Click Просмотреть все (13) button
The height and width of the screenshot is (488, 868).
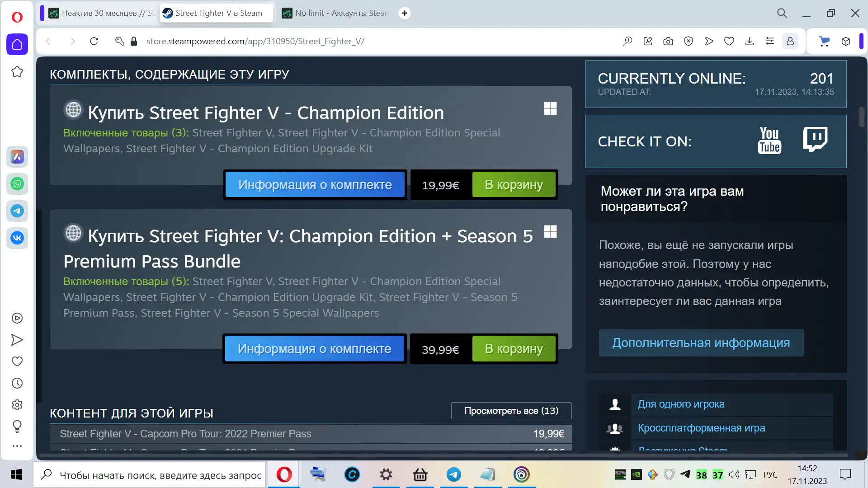511,411
